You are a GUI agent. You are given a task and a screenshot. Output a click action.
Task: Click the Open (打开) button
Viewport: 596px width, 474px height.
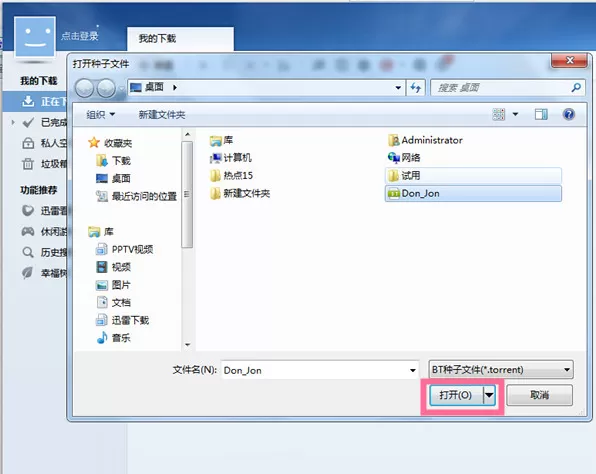tap(456, 395)
